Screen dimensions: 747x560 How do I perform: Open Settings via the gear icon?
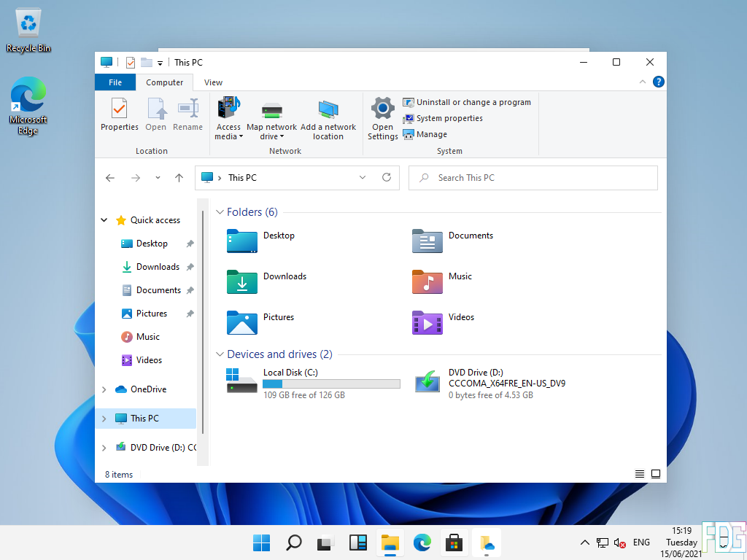382,118
